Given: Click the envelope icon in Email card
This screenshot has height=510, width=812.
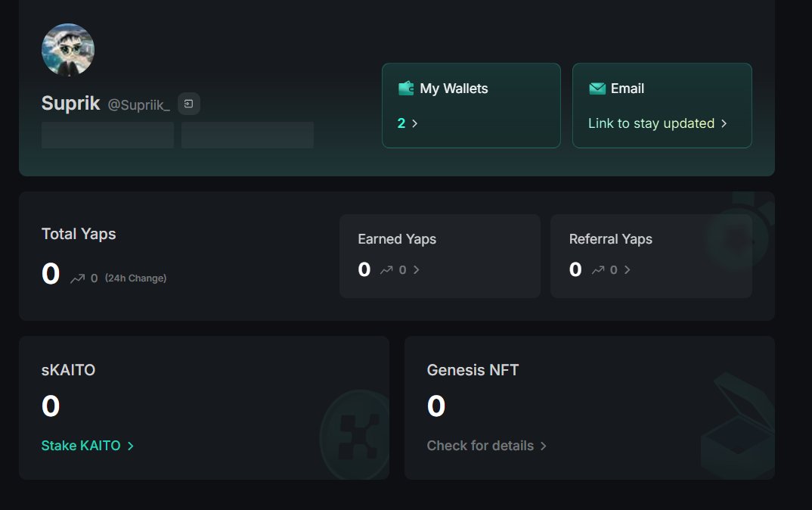Looking at the screenshot, I should pyautogui.click(x=597, y=89).
